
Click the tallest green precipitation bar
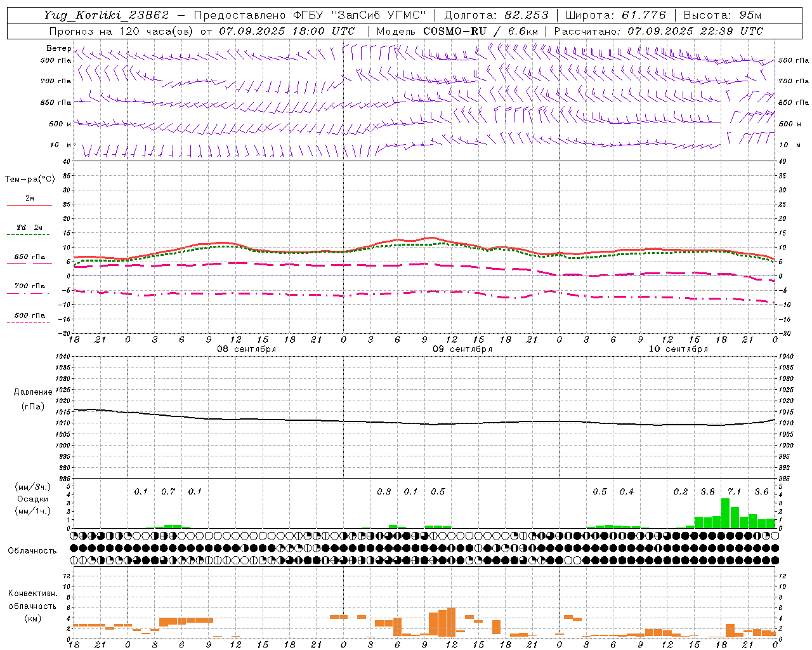click(x=725, y=514)
